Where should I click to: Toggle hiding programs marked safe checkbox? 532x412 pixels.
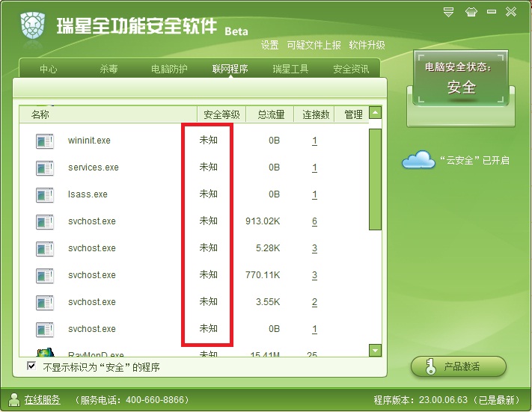(x=31, y=366)
